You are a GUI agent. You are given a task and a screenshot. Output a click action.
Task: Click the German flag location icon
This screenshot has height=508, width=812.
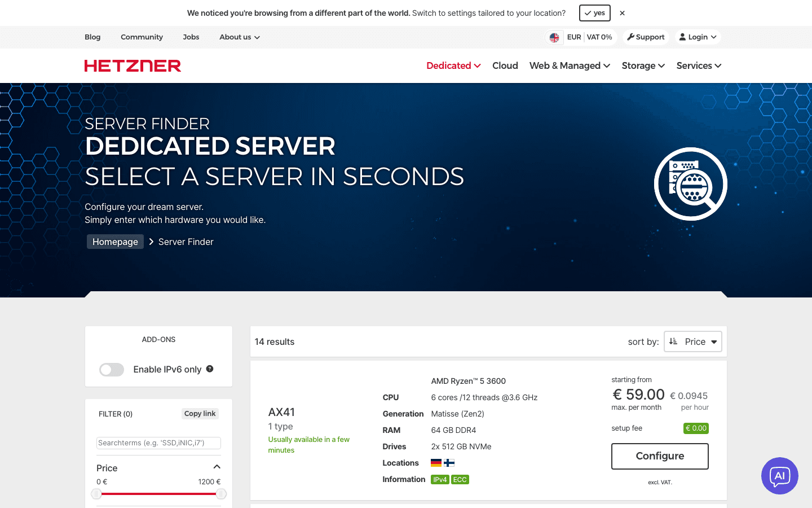(x=436, y=463)
